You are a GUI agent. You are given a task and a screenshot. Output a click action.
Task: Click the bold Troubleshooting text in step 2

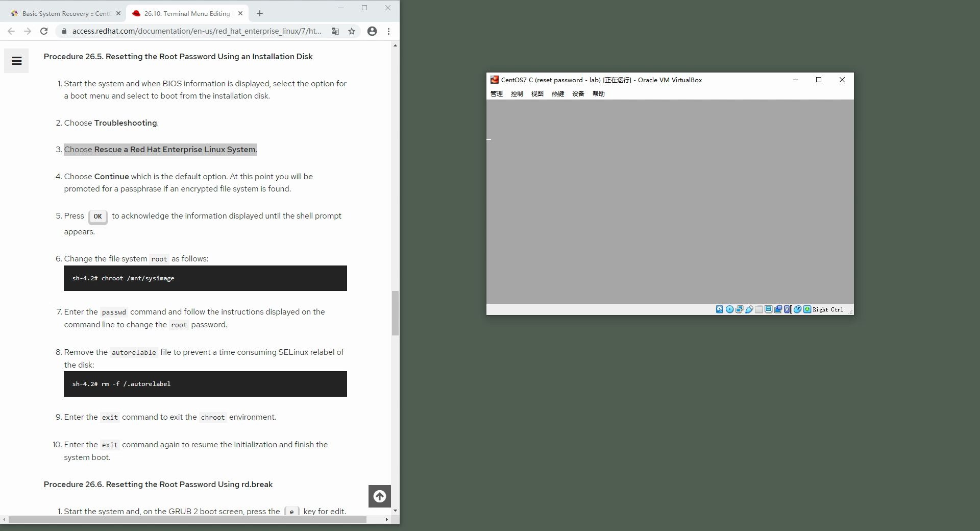coord(126,123)
